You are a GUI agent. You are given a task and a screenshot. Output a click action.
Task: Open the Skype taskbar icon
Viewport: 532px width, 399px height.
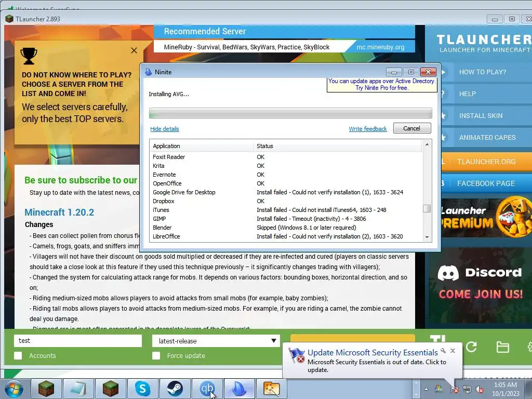click(x=142, y=389)
